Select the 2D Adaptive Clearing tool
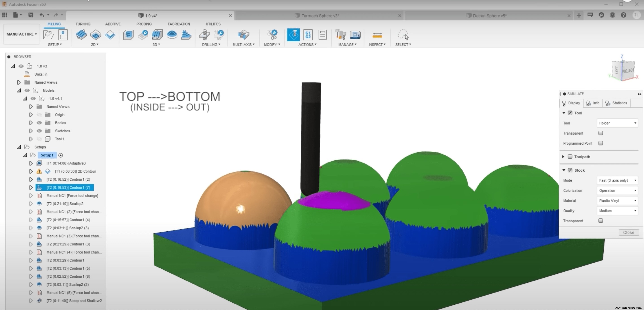 [x=81, y=35]
